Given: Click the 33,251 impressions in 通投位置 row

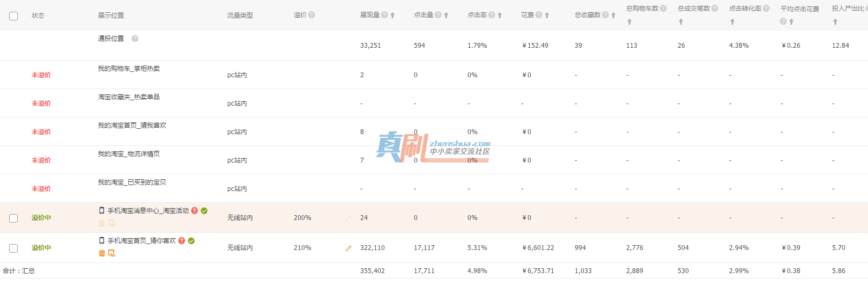Looking at the screenshot, I should [370, 46].
